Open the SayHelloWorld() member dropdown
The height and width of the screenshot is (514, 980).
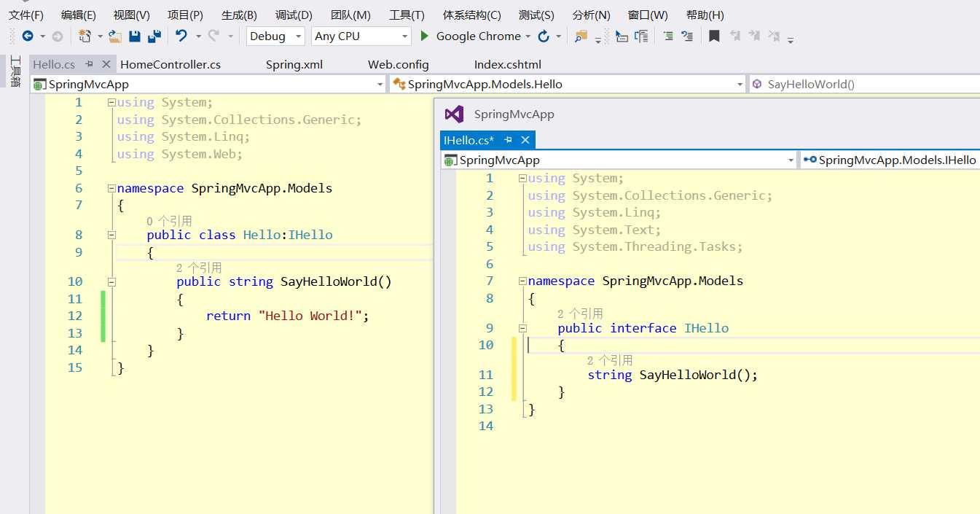(x=865, y=84)
